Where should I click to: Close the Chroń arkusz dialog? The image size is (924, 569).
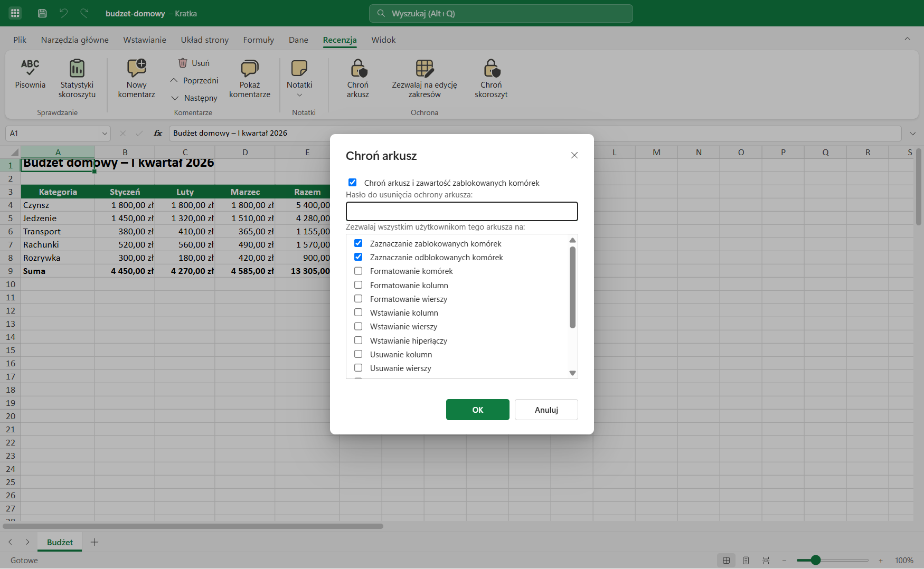tap(574, 155)
